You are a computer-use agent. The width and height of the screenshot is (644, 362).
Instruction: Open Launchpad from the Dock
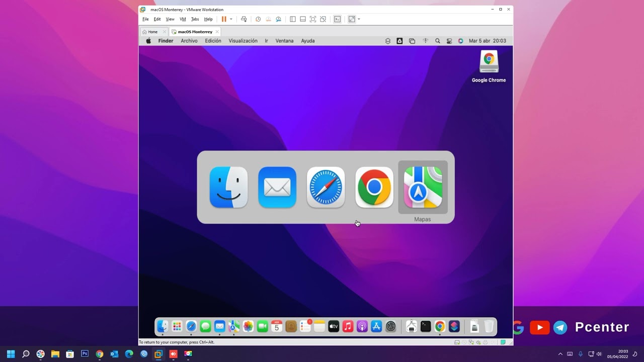tap(177, 327)
